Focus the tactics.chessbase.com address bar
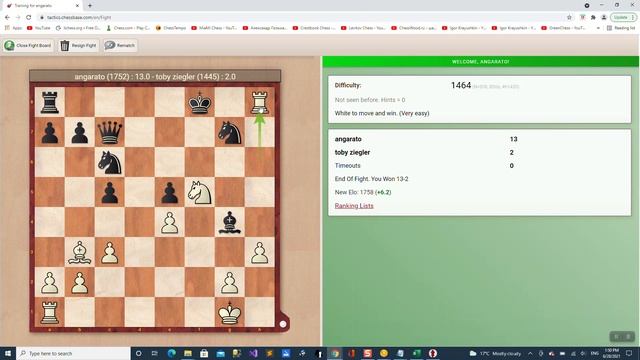Image resolution: width=640 pixels, height=360 pixels. (x=302, y=18)
